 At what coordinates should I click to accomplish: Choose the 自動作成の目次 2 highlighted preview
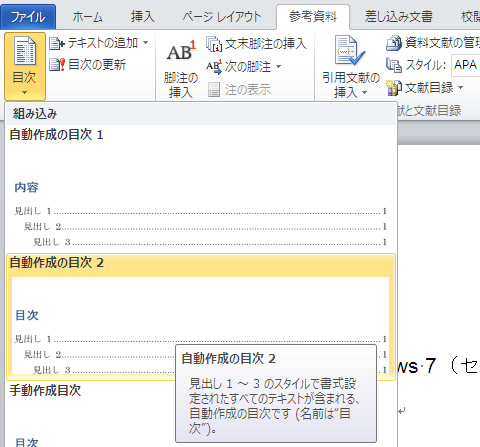tap(201, 317)
